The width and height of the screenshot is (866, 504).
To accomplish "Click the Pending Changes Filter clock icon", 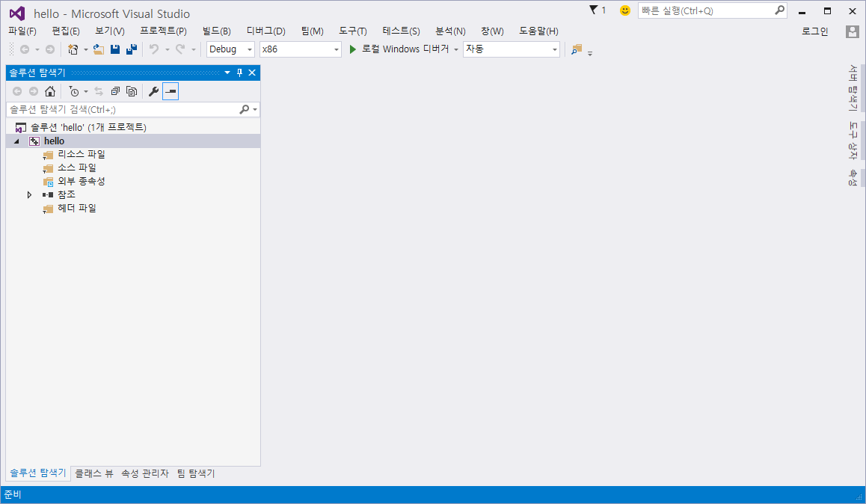I will coord(74,91).
